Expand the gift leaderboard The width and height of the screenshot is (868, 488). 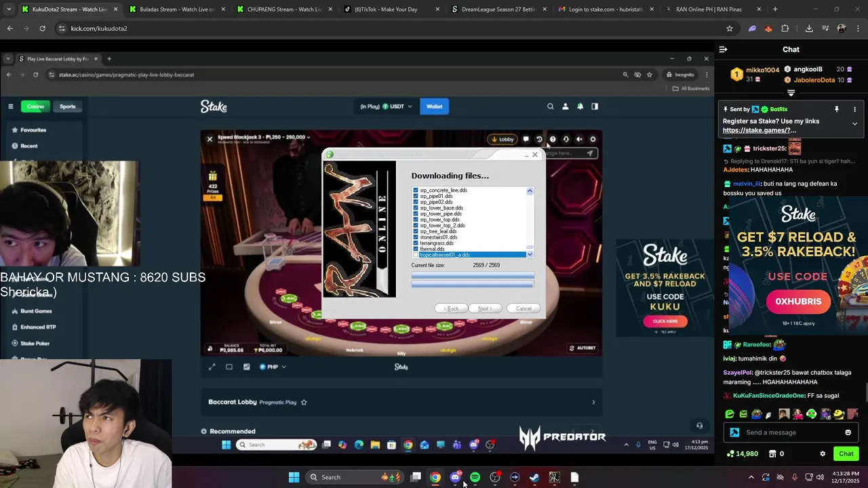point(791,93)
